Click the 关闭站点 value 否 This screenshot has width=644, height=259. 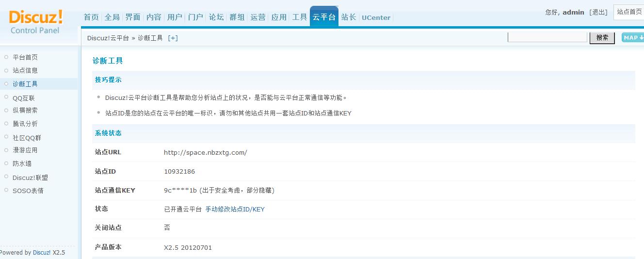coord(167,227)
